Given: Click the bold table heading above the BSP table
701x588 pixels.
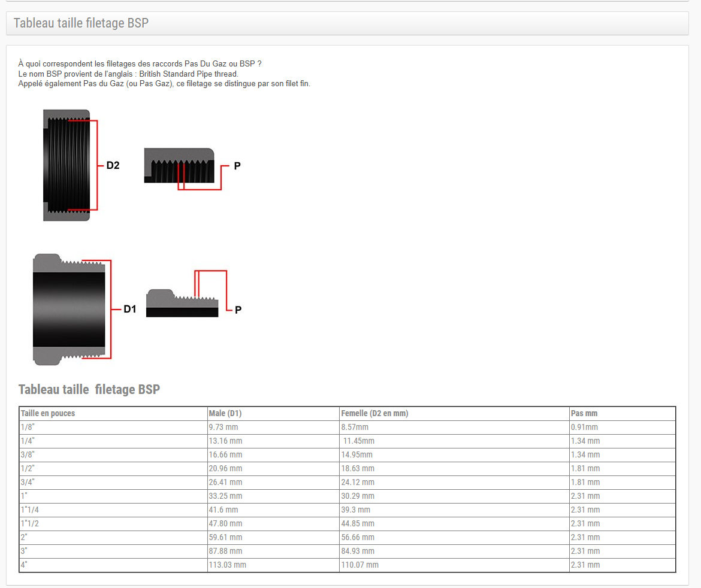Looking at the screenshot, I should point(89,389).
